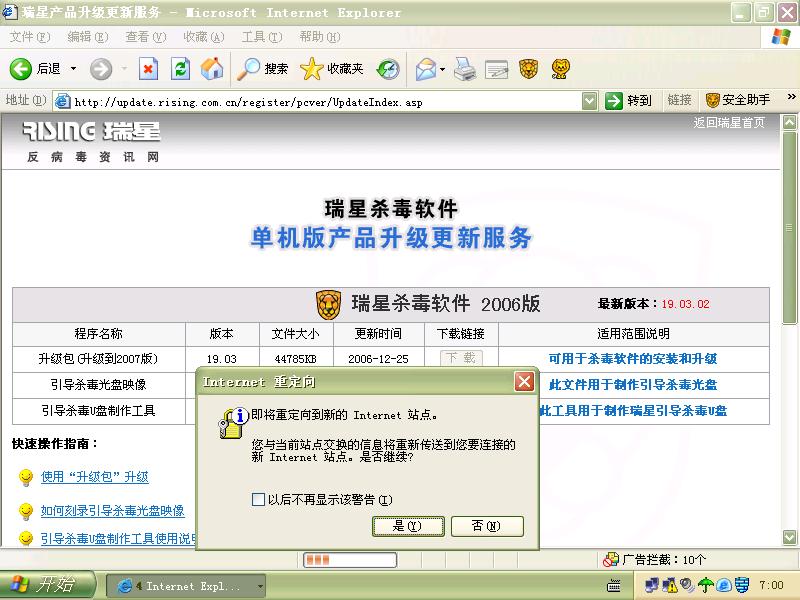The height and width of the screenshot is (600, 800).
Task: Refresh the page with the green arrows icon
Action: click(x=180, y=69)
